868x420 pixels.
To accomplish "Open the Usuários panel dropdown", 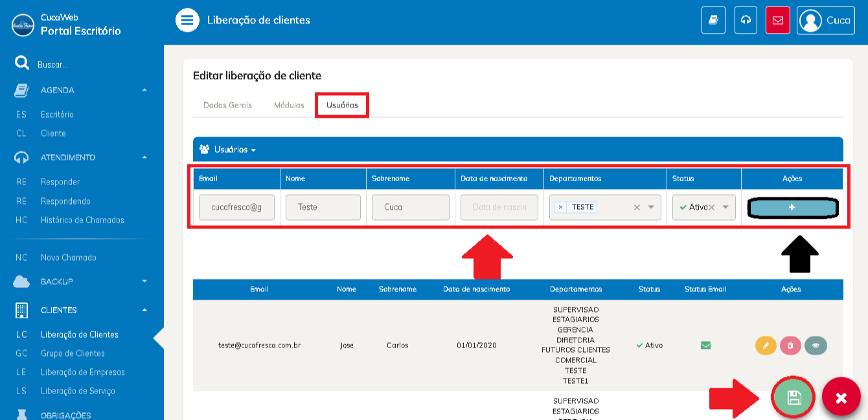I will tap(228, 149).
